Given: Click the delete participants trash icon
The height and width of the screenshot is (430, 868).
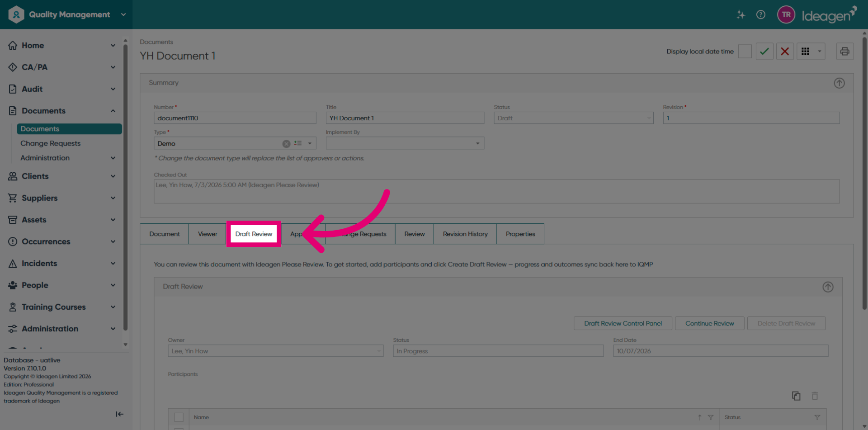Looking at the screenshot, I should point(815,396).
